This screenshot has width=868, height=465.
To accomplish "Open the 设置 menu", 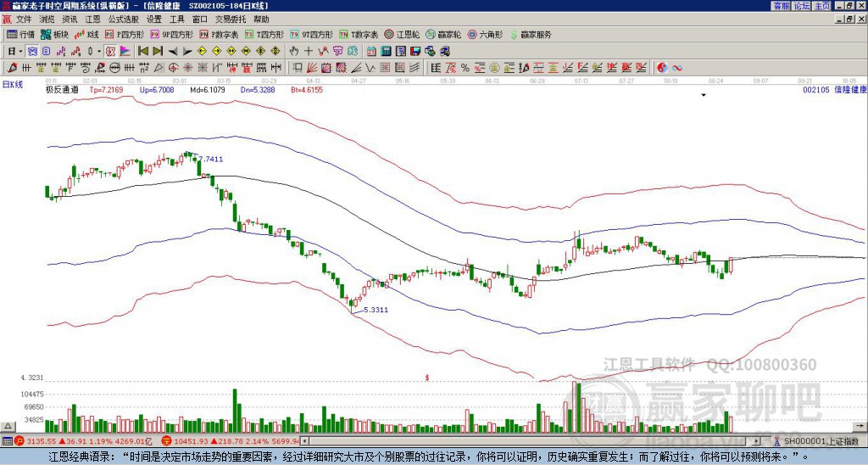I will [x=154, y=20].
